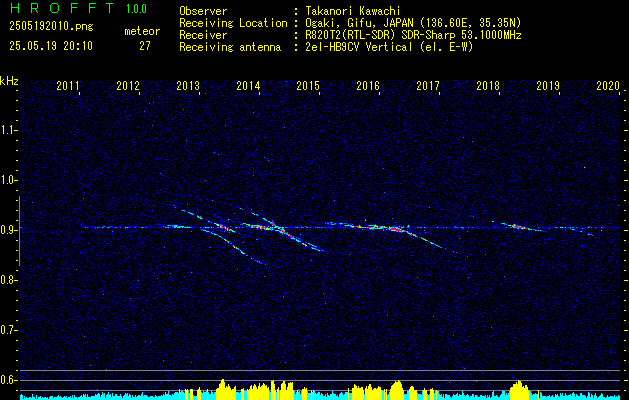This screenshot has width=629, height=400.
Task: Select the filename 2505192010.png
Action: pyautogui.click(x=51, y=27)
